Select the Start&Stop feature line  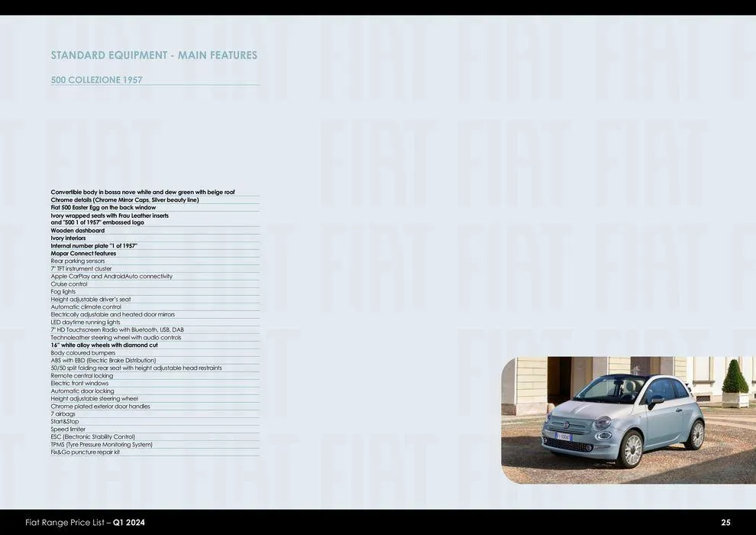pos(66,420)
